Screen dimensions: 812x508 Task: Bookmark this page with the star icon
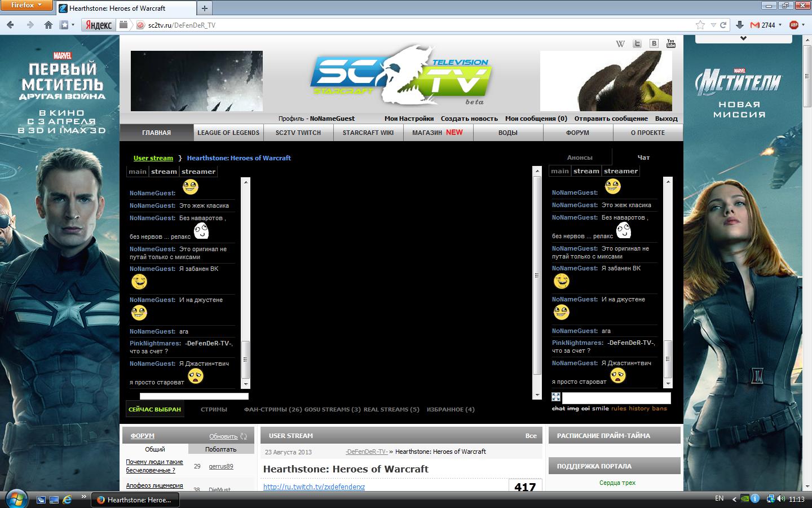[x=700, y=25]
